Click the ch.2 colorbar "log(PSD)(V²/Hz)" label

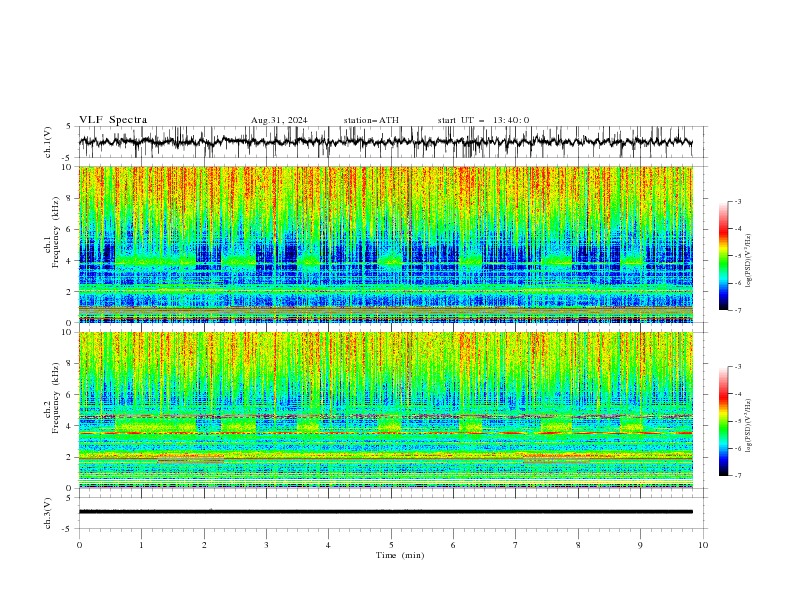[748, 426]
